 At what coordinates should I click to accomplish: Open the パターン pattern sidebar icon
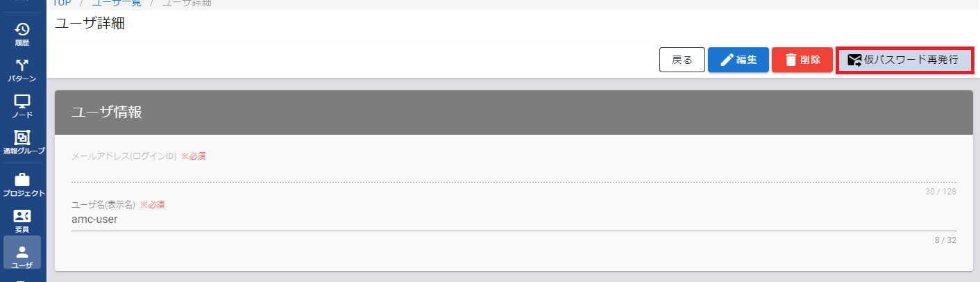click(22, 66)
